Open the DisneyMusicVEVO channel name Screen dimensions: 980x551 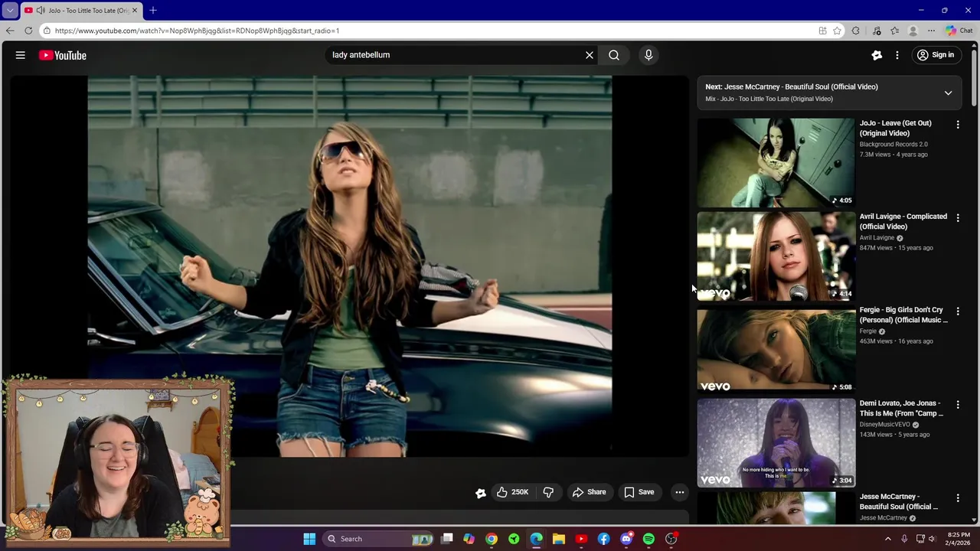tap(884, 425)
